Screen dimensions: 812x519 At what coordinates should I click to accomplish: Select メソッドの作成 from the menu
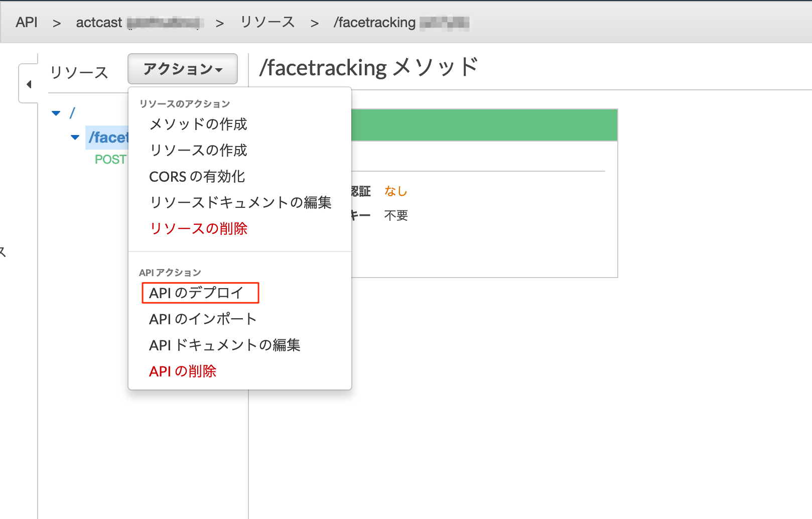(198, 124)
